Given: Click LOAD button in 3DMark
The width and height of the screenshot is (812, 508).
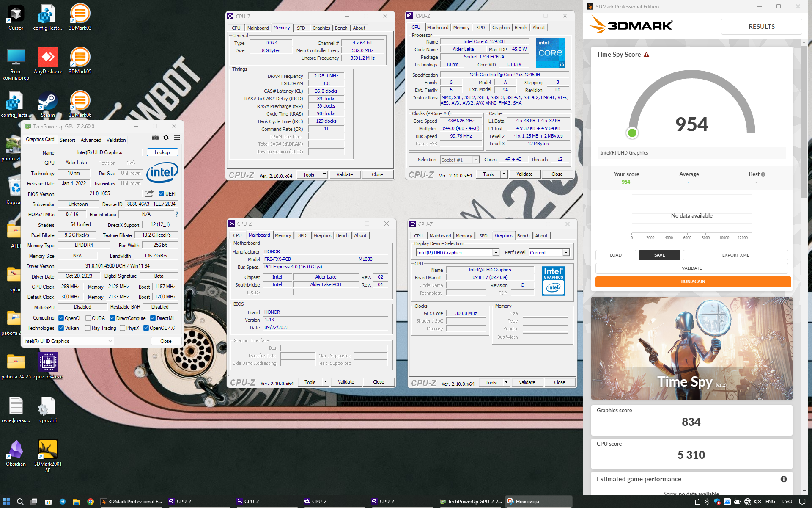Looking at the screenshot, I should [616, 255].
